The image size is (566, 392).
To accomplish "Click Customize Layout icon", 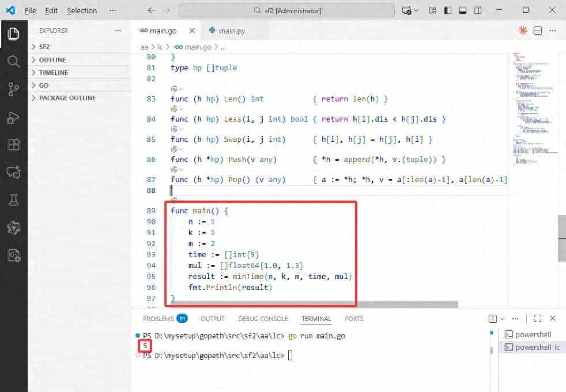I will [x=432, y=10].
